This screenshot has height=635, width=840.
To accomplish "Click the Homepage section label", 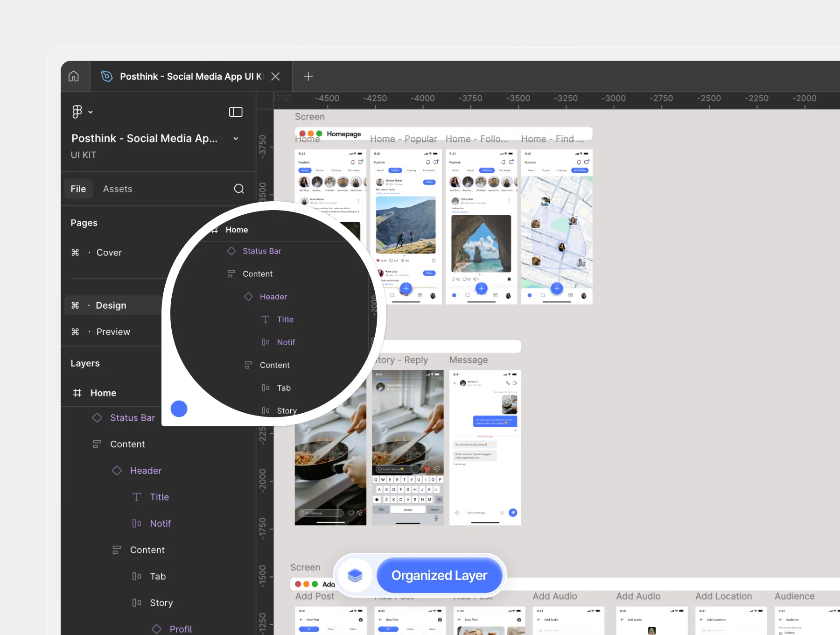I will point(344,134).
